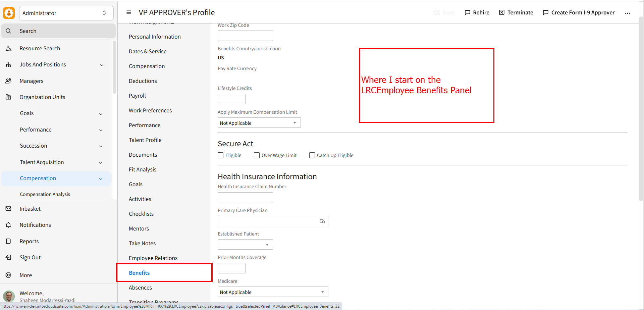Screen dimensions: 644x310
Task: Collapse the Compensation sidebar section
Action: point(101,178)
